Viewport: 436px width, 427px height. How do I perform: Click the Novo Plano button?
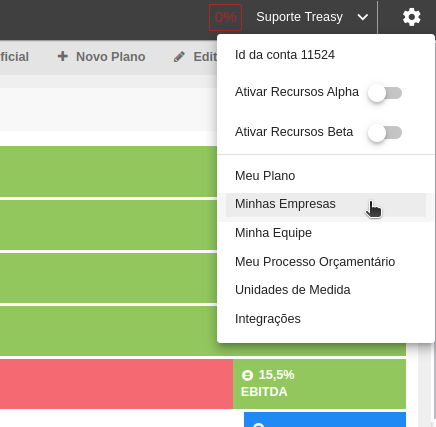click(101, 57)
